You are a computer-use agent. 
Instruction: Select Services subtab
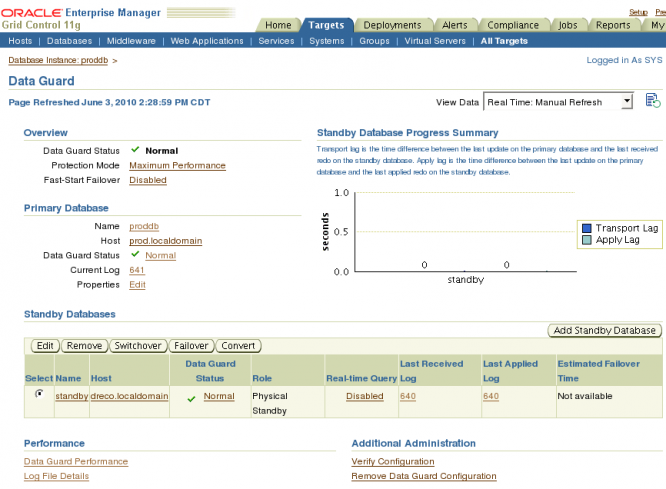coord(276,41)
